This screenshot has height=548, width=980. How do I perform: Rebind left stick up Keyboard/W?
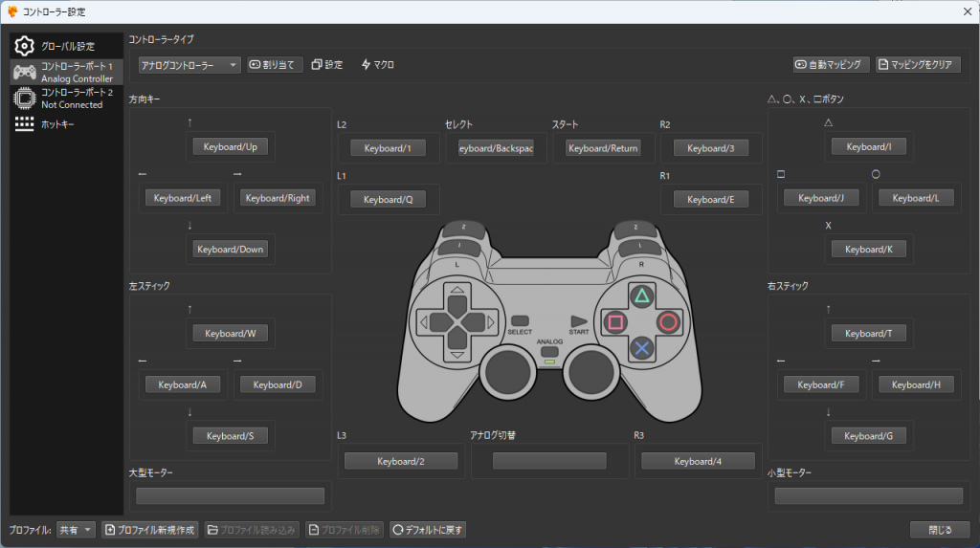pyautogui.click(x=230, y=334)
